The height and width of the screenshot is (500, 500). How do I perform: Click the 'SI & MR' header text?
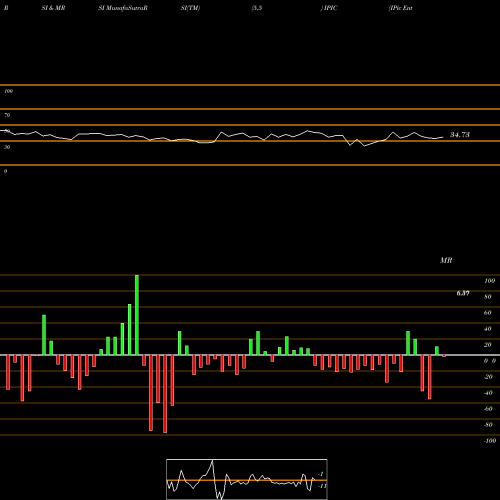pyautogui.click(x=53, y=8)
